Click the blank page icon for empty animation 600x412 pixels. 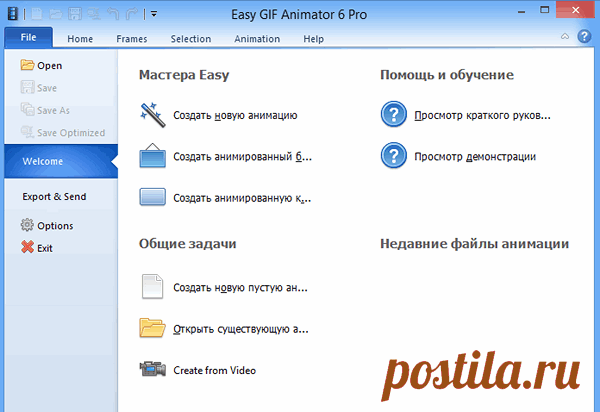(152, 286)
